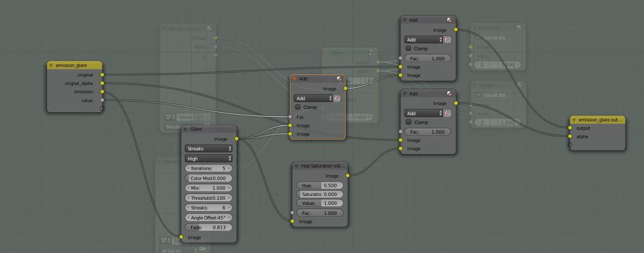Viewport: 644px width, 253px height.
Task: Collapse selected Add node using orange triangle
Action: click(295, 78)
